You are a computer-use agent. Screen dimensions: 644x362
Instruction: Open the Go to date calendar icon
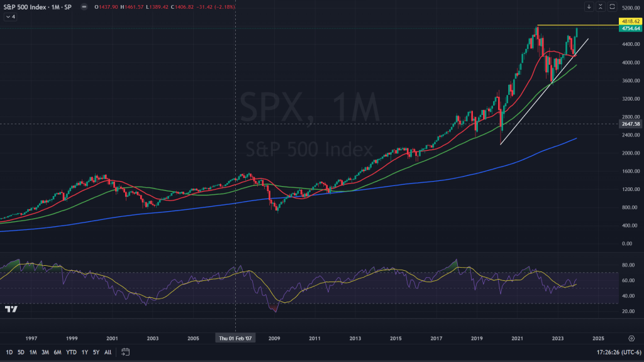[126, 352]
